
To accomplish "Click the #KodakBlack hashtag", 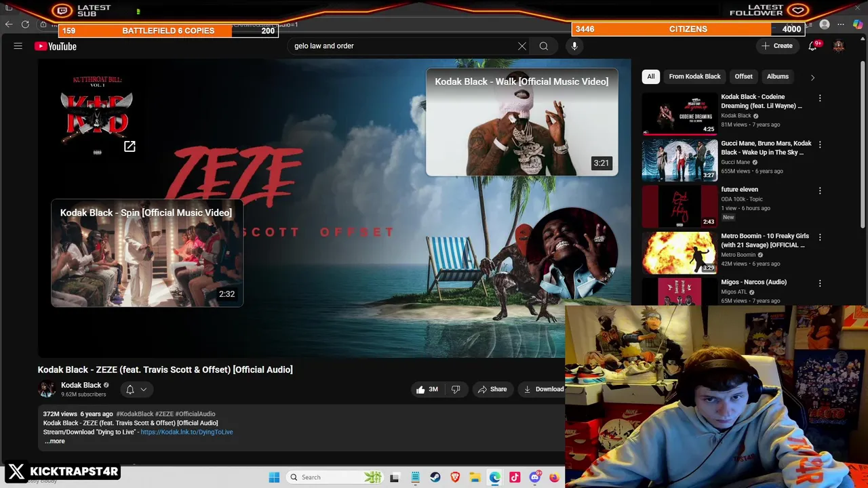I will [134, 413].
